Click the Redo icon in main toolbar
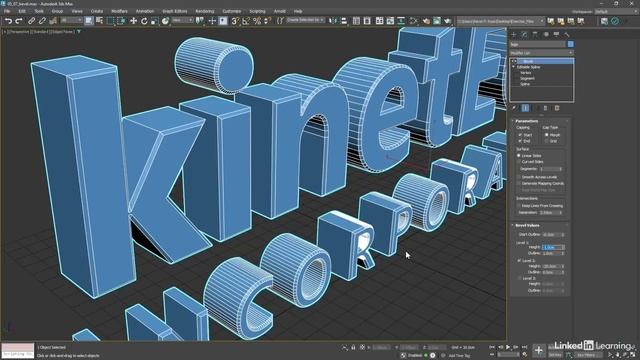The height and width of the screenshot is (360, 640). coord(19,21)
